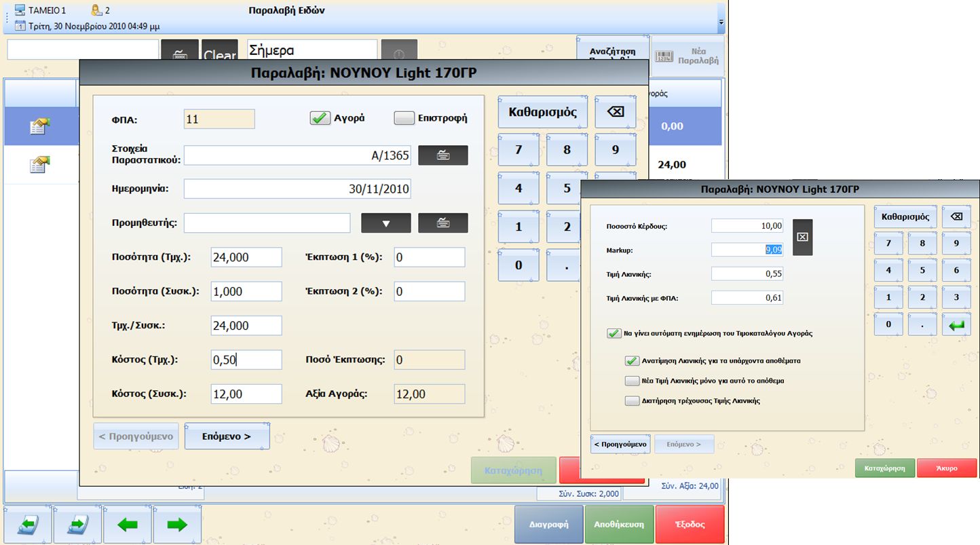Click < Προηγούμενο in the right dialog
This screenshot has width=980, height=545.
620,444
